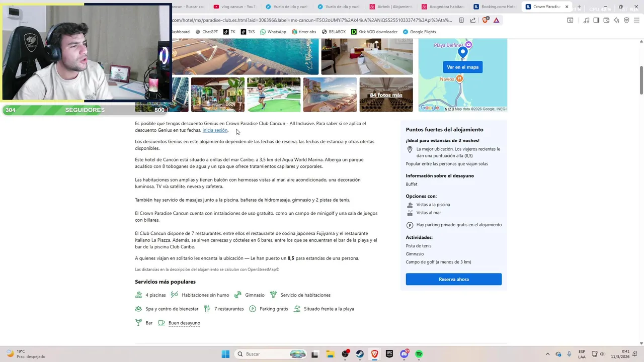Open Discord from the taskbar
644x362 pixels.
tap(404, 354)
